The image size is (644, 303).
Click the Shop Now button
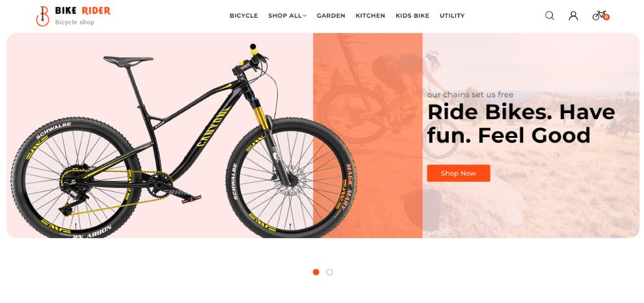tap(459, 173)
